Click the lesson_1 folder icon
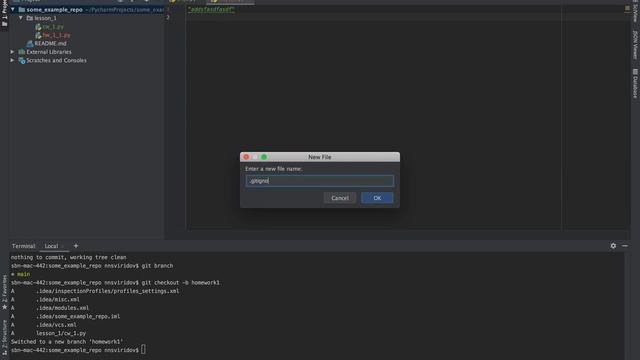640x360 pixels. (x=30, y=18)
